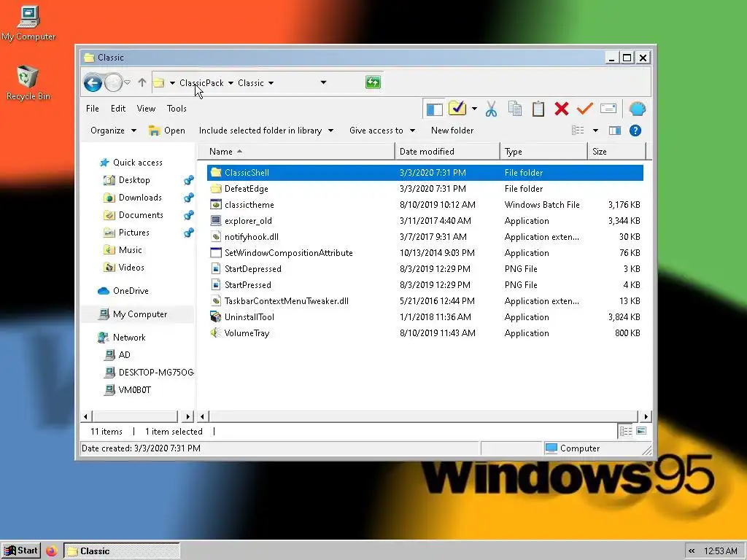This screenshot has width=747, height=560.
Task: Select TaskbarContextMenuTweaker.dll
Action: pyautogui.click(x=425, y=301)
